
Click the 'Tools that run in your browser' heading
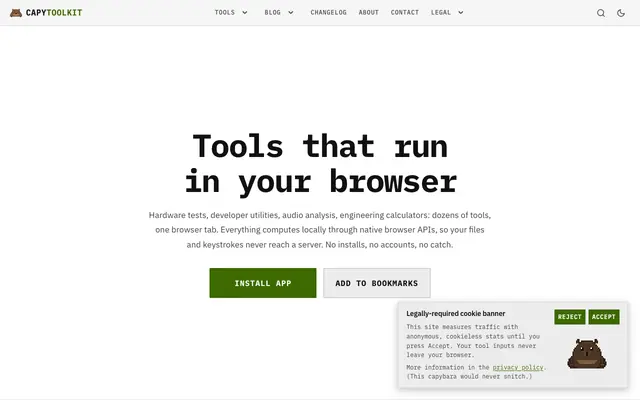[x=320, y=164]
